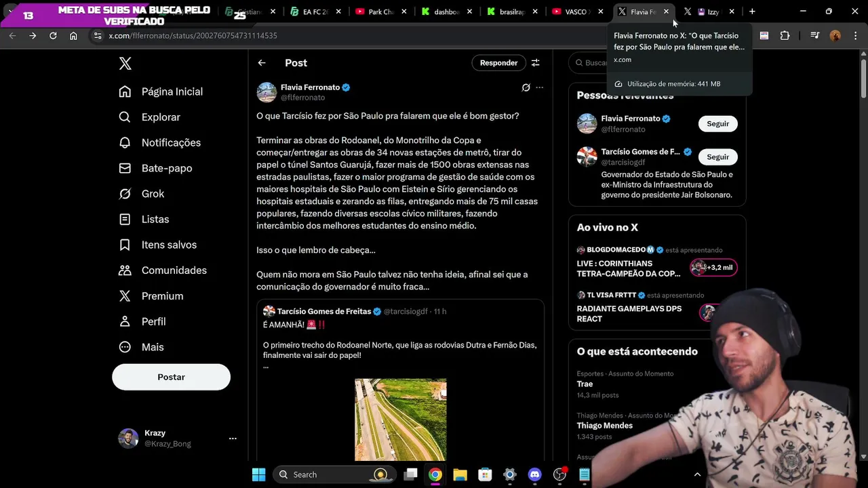The height and width of the screenshot is (488, 868).
Task: Open the Chrome Extensions puzzle icon
Action: 785,36
